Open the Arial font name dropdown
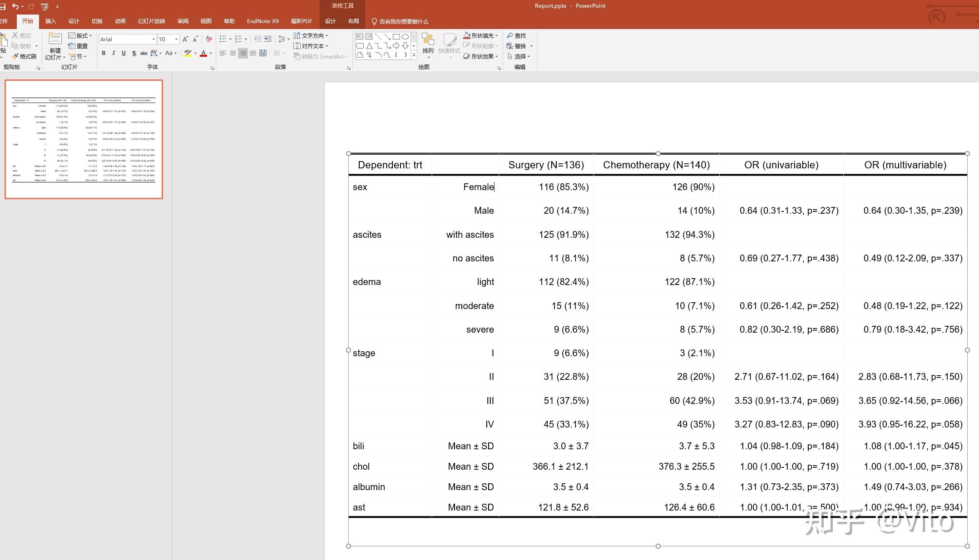Image resolution: width=979 pixels, height=560 pixels. tap(153, 39)
